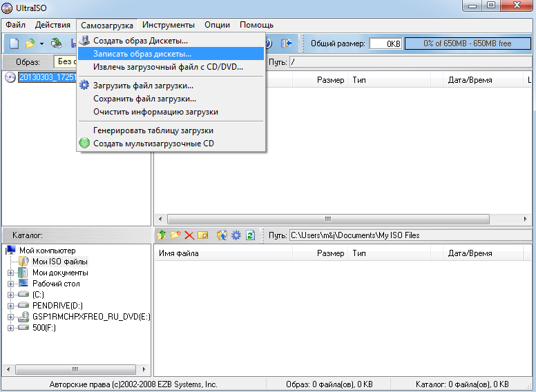Click the exit door icon in toolbar
536x392 pixels.
286,43
